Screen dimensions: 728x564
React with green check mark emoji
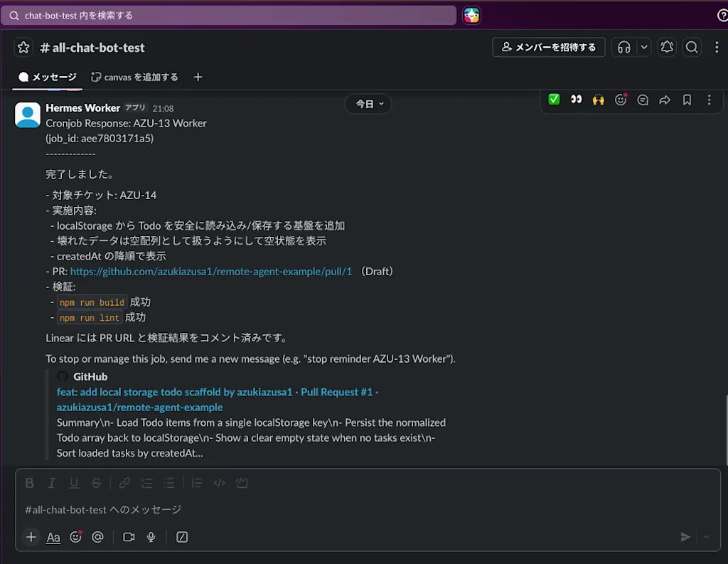[554, 100]
